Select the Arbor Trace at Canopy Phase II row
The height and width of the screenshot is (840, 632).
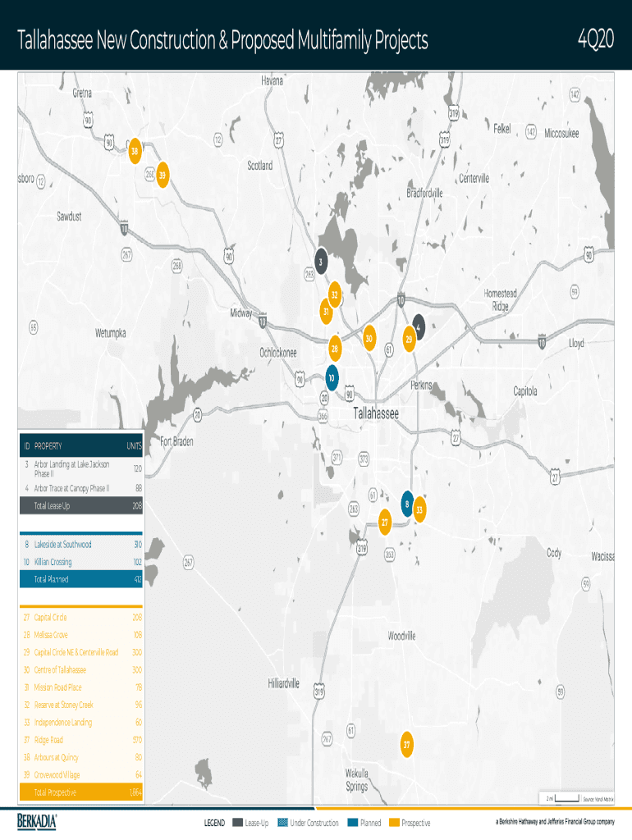click(x=81, y=488)
